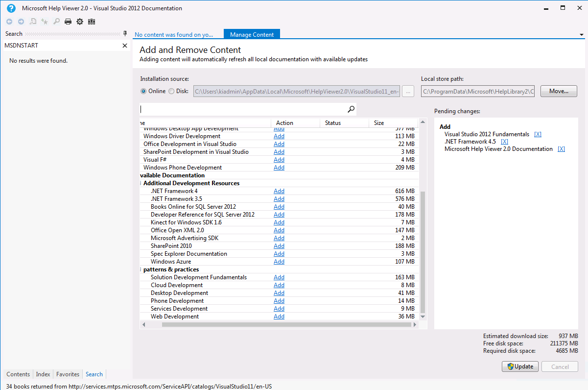Remove .NET Framework 4.5 from pending changes

click(504, 142)
